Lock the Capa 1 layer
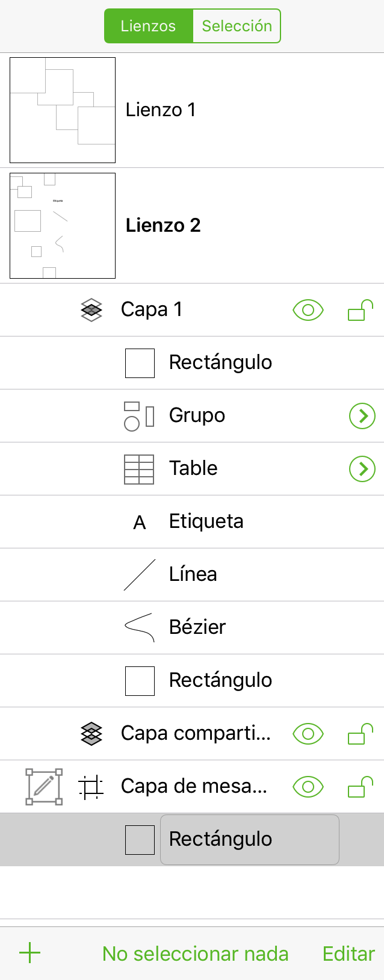Viewport: 384px width, 980px height. coord(361,309)
